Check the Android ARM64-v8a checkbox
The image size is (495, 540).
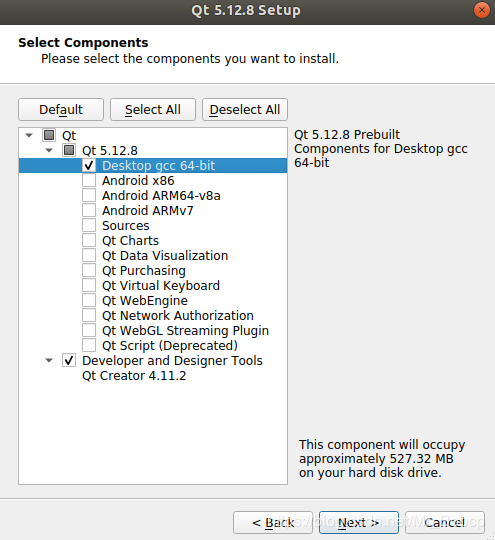pos(89,195)
